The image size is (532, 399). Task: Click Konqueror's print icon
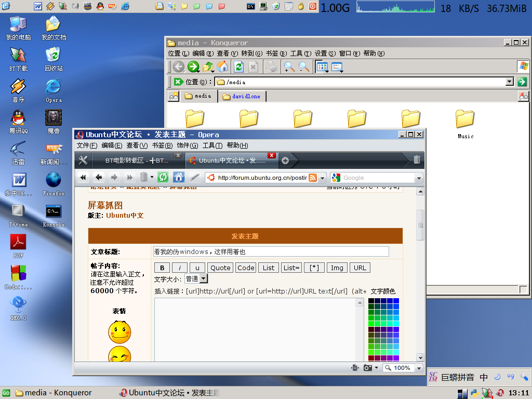[x=271, y=66]
